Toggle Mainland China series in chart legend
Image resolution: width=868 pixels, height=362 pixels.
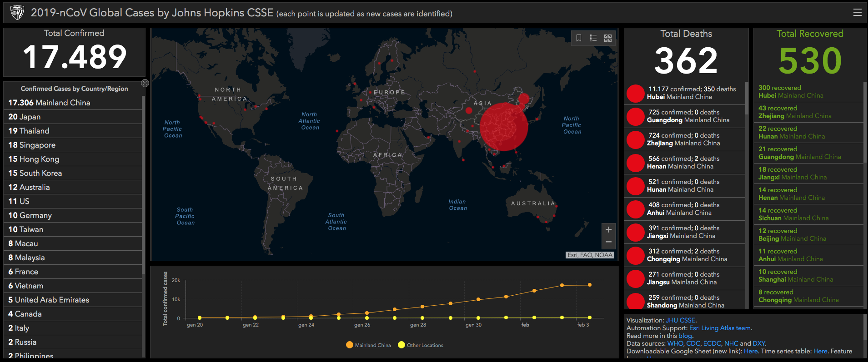[368, 345]
